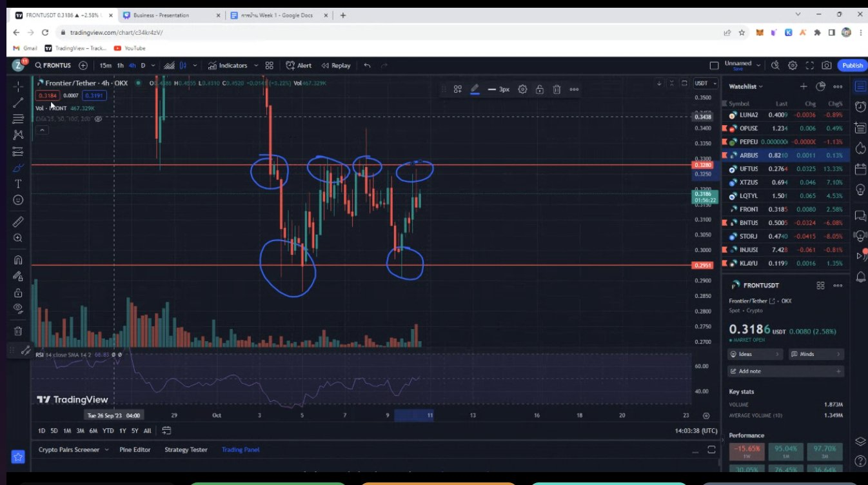Collapse the indicator legend chevron
Viewport: 868px width, 485px height.
pyautogui.click(x=41, y=130)
